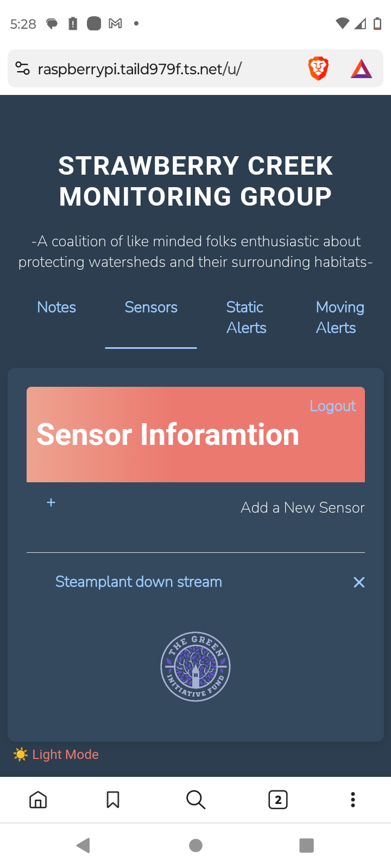This screenshot has width=391, height=868.
Task: Remove the Steamplant down stream sensor
Action: [359, 582]
